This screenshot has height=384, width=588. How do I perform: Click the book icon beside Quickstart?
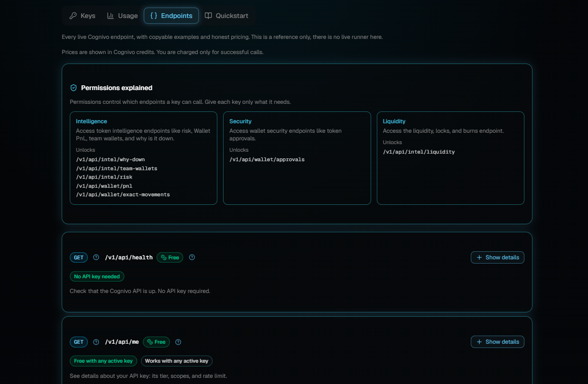(208, 16)
